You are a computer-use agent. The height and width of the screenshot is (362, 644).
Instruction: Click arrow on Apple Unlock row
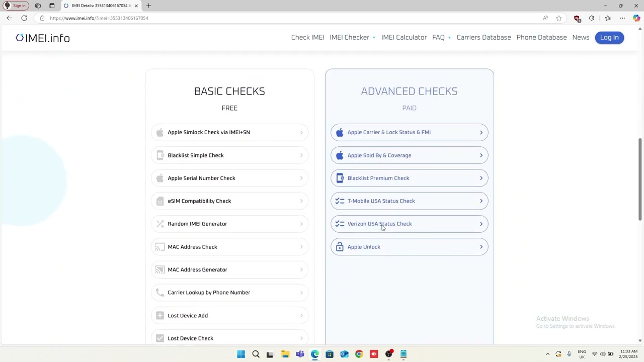(481, 247)
